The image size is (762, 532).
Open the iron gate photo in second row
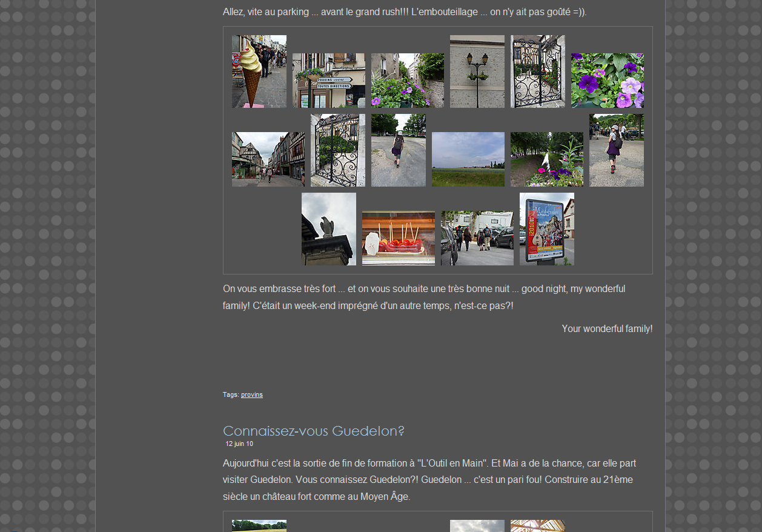point(337,150)
